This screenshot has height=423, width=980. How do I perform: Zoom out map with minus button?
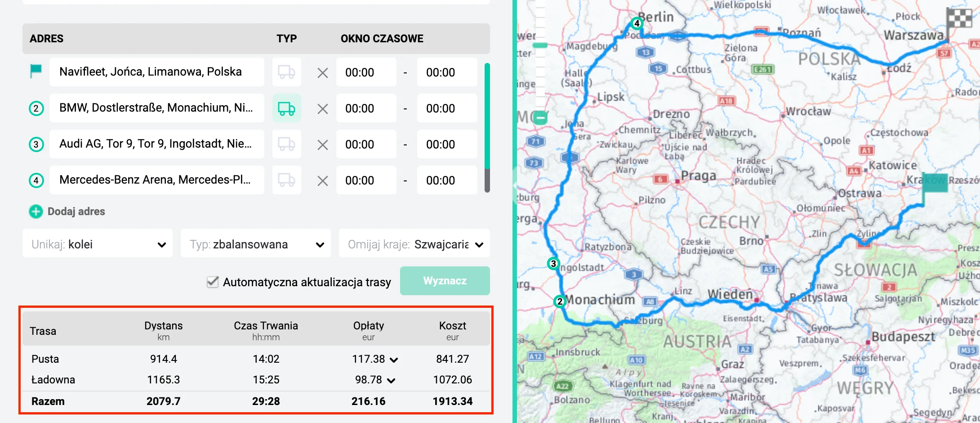click(540, 118)
